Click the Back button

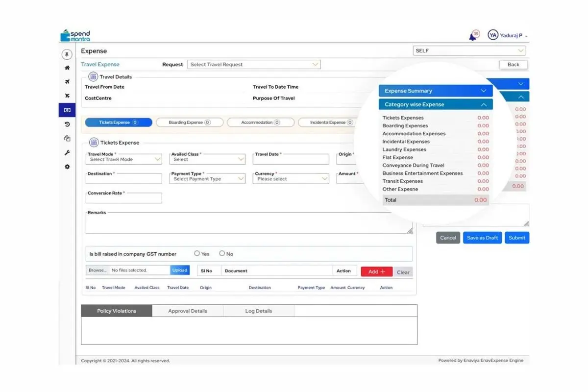click(514, 64)
